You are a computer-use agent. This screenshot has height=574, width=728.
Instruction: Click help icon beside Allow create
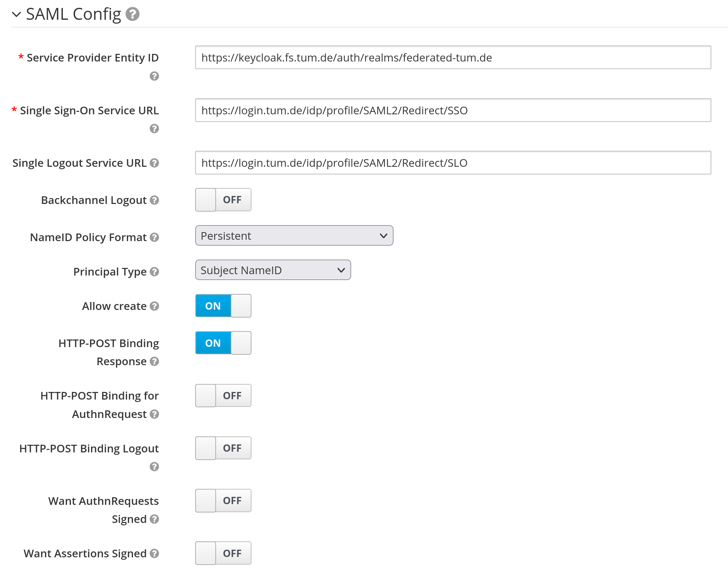[154, 306]
